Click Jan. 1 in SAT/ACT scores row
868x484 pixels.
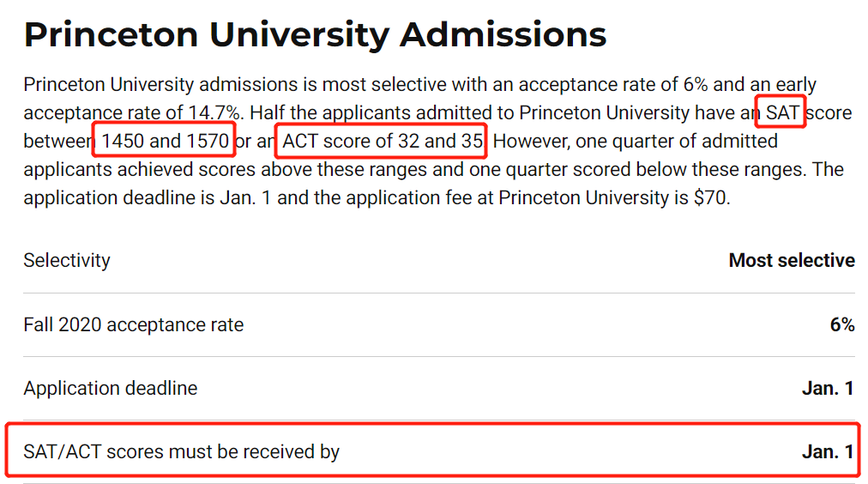pos(828,452)
